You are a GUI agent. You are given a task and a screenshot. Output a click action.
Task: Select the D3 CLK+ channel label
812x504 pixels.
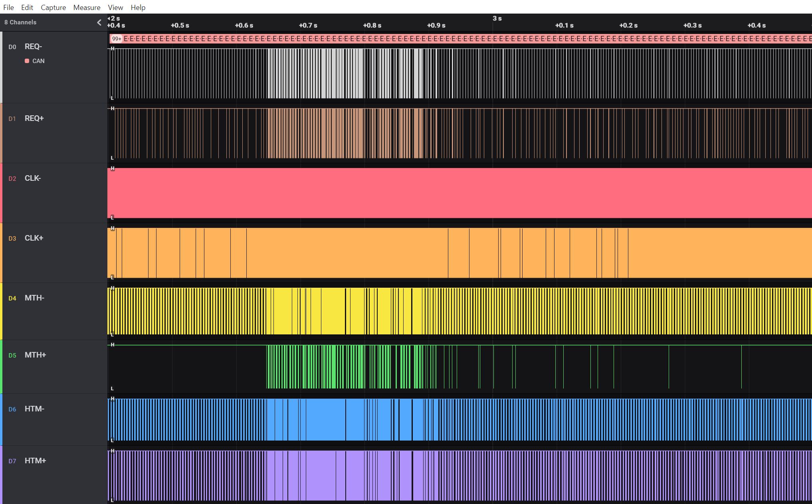[x=34, y=238]
